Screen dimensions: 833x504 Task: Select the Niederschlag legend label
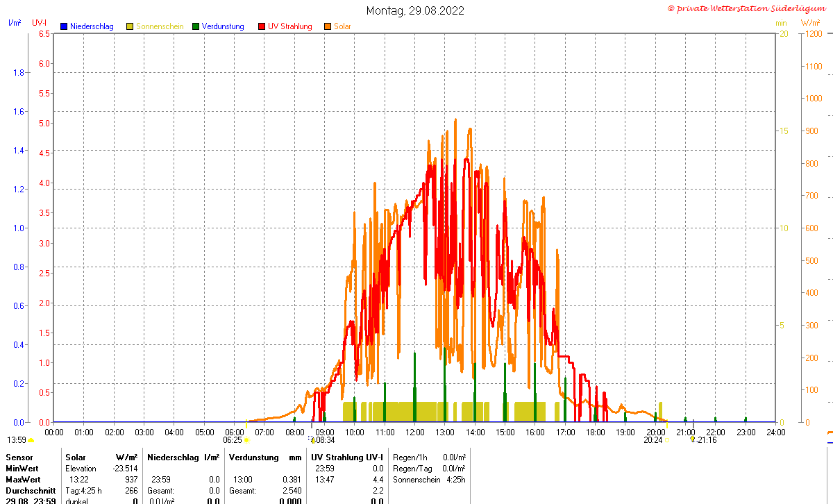pyautogui.click(x=92, y=26)
